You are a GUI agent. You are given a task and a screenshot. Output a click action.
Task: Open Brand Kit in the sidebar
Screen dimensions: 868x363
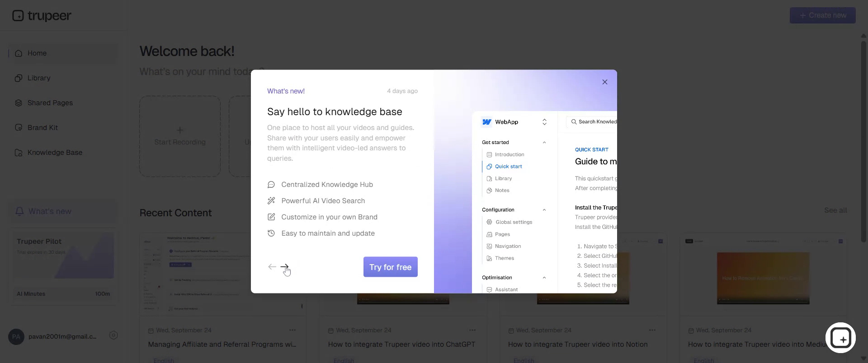coord(63,128)
